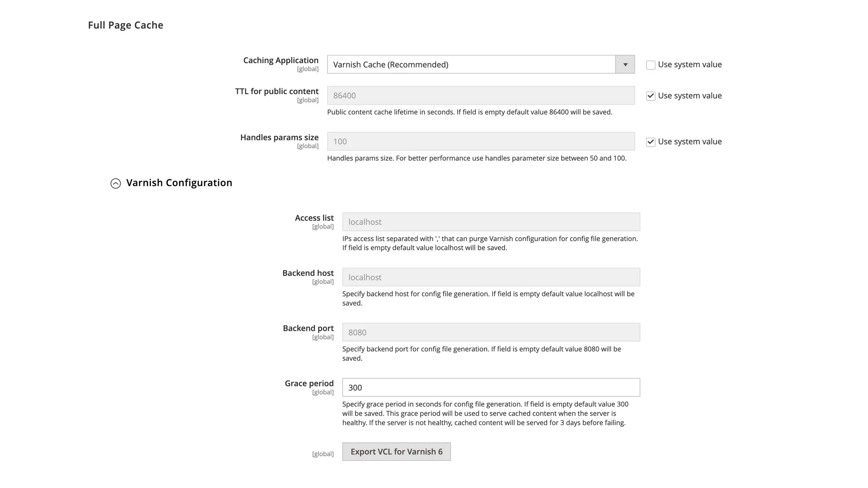868x488 pixels.
Task: Click Use system value text beside Handles params
Action: pos(690,141)
